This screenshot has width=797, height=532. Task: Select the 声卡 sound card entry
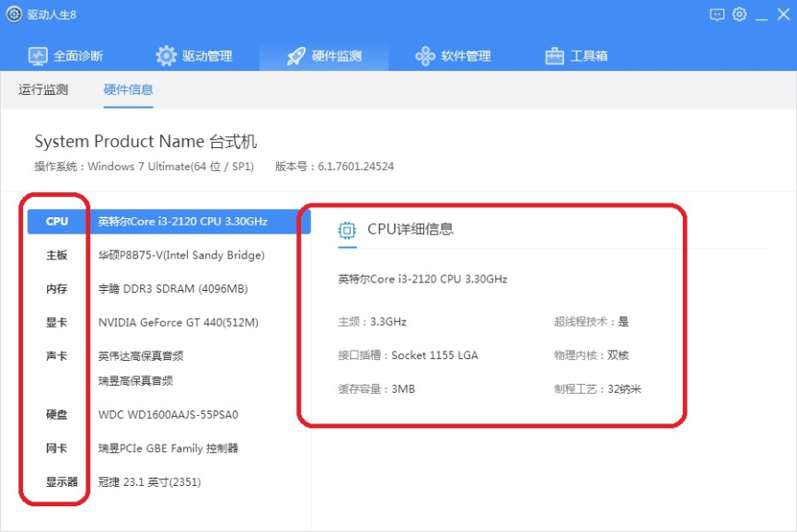click(x=56, y=355)
